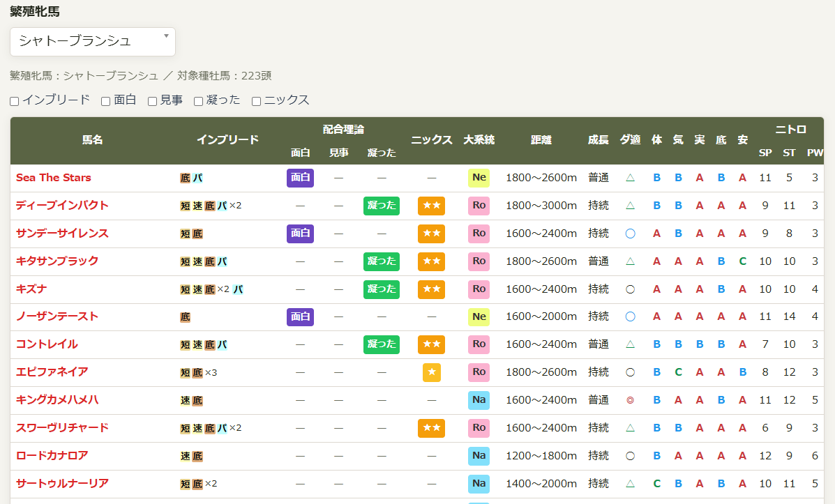The height and width of the screenshot is (504, 835).
Task: Click the double-circle dirt aptitude icon for キングカメハメハ
Action: pos(630,400)
